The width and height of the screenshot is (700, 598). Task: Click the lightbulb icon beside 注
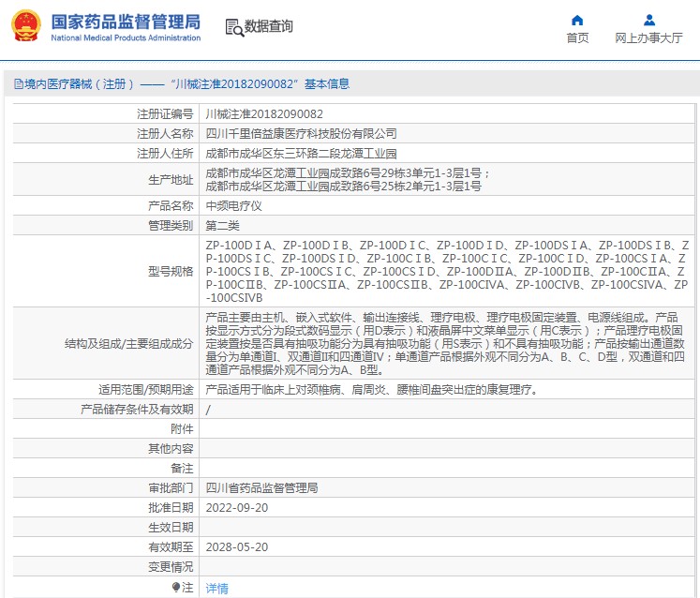point(175,588)
